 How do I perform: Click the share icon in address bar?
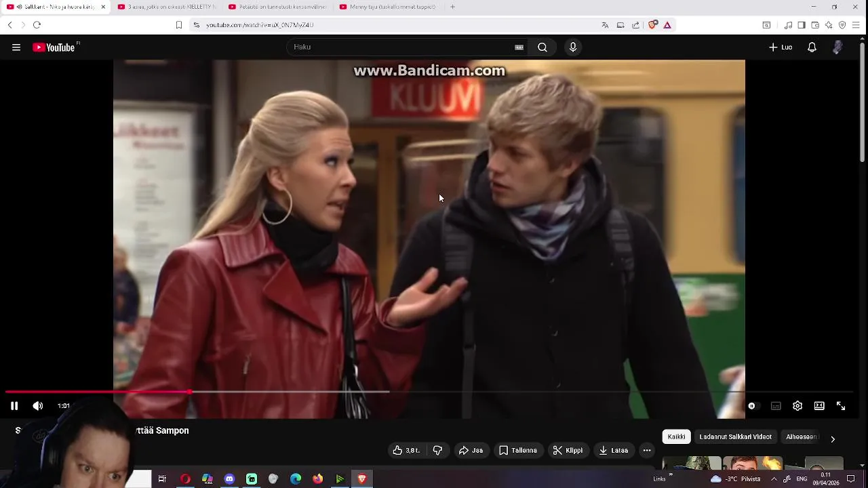(x=636, y=25)
